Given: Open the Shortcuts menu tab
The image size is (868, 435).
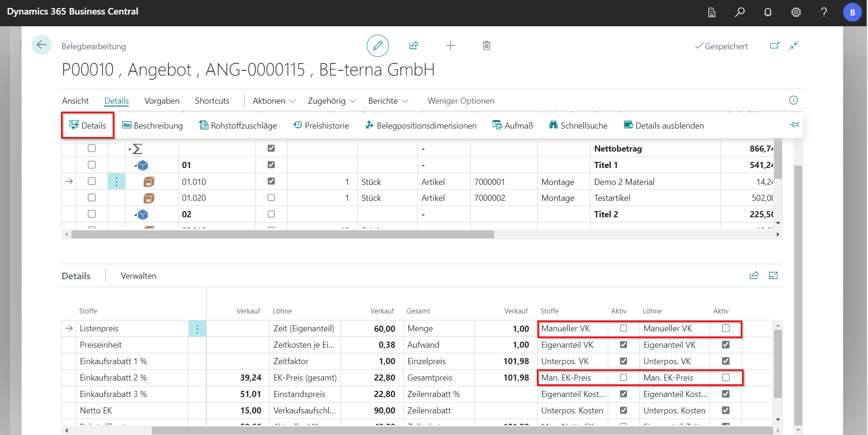Looking at the screenshot, I should pyautogui.click(x=212, y=101).
